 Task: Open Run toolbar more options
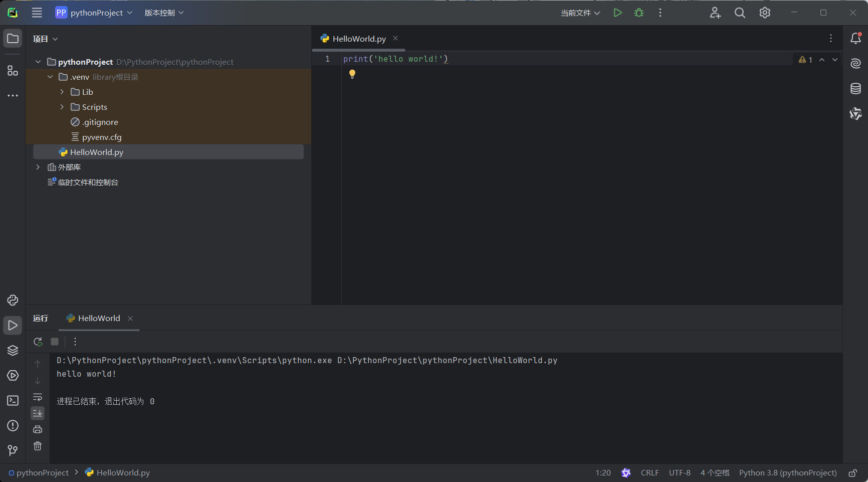pyautogui.click(x=75, y=342)
